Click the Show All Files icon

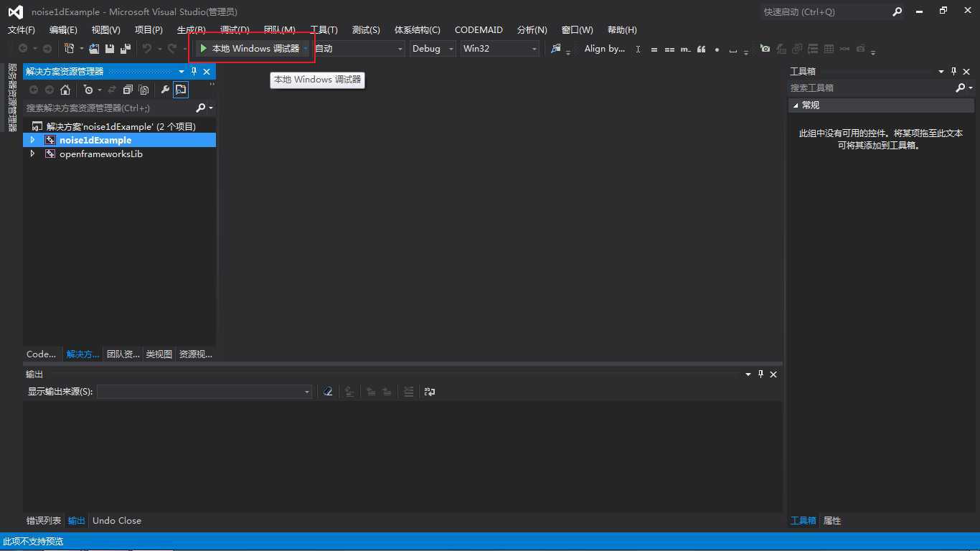[x=144, y=90]
